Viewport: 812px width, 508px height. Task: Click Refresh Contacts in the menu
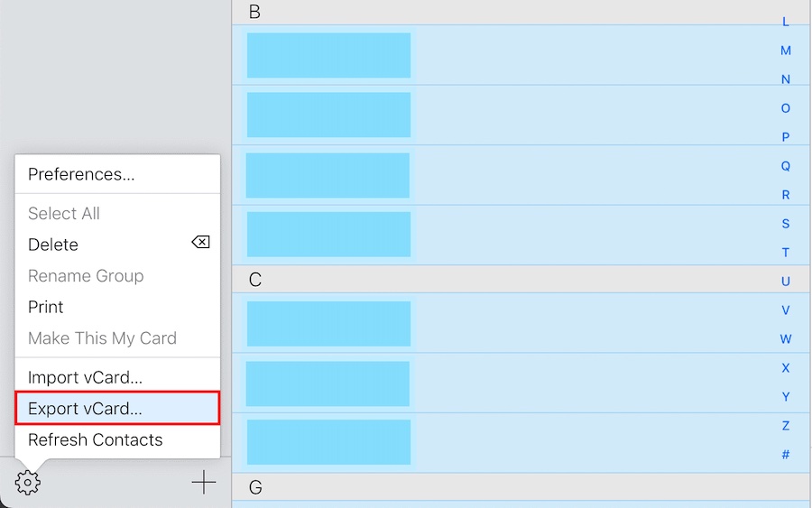pos(96,439)
